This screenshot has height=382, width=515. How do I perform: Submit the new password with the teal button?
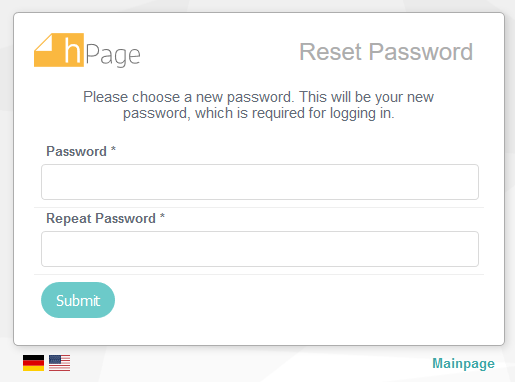[78, 300]
